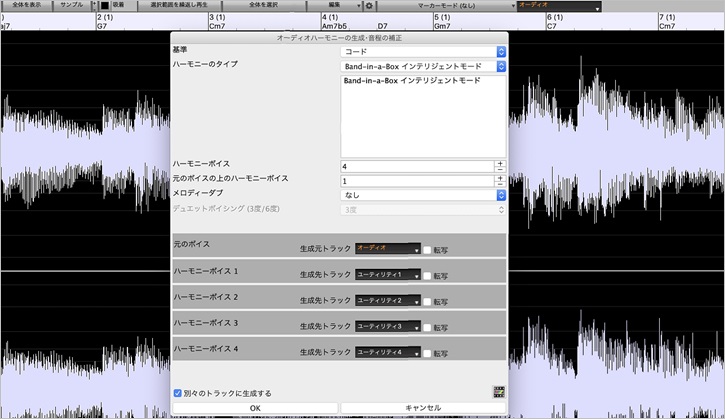
Task: Click the キャンセル button
Action: click(423, 408)
